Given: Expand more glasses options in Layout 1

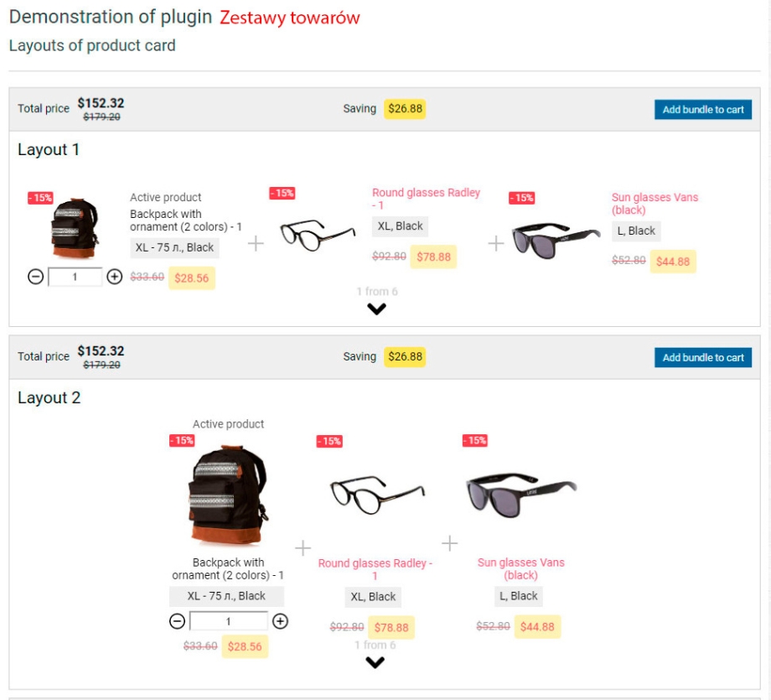Looking at the screenshot, I should [x=376, y=309].
